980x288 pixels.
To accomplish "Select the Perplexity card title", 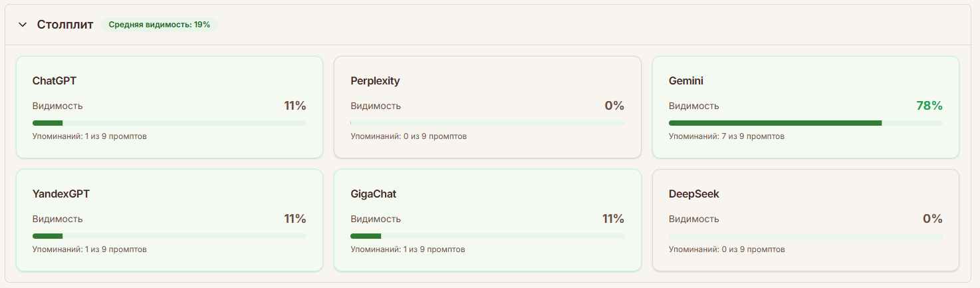I will pos(375,81).
